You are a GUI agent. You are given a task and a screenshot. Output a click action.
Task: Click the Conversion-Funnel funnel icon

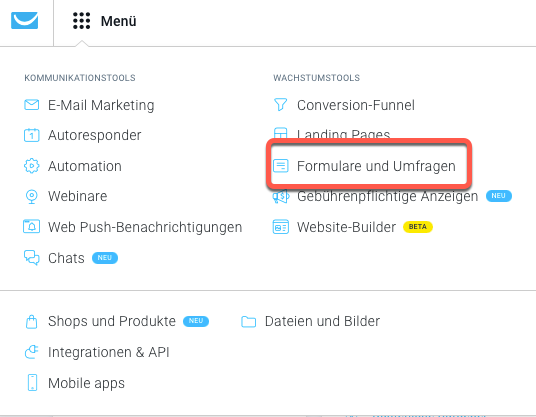tap(280, 105)
